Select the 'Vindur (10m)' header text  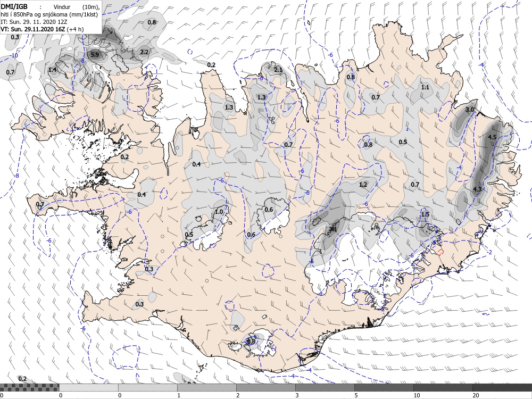point(77,7)
